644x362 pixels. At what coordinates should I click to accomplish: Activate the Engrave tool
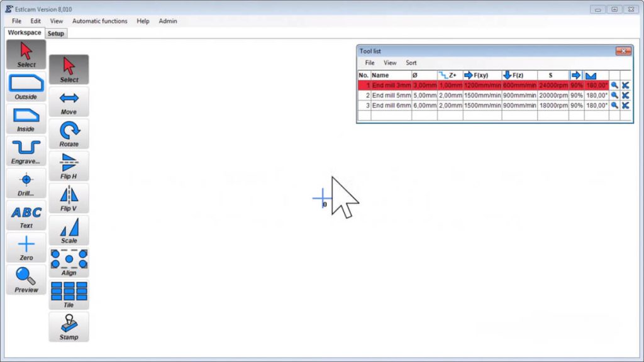tap(26, 151)
